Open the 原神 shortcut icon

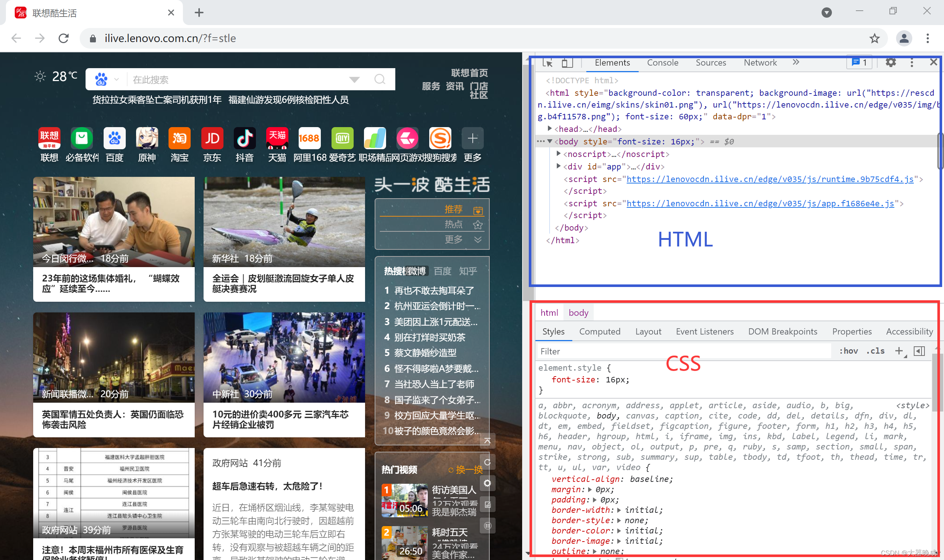click(147, 138)
